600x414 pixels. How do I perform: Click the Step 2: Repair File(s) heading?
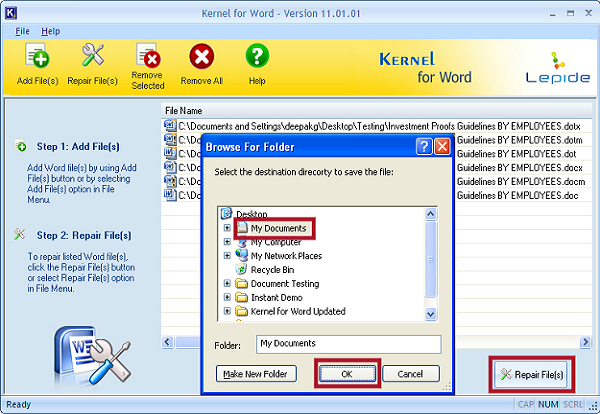coord(84,235)
